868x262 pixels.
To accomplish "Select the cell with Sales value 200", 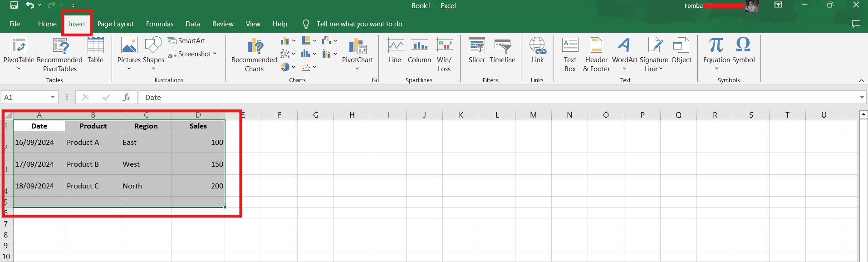I will point(198,186).
